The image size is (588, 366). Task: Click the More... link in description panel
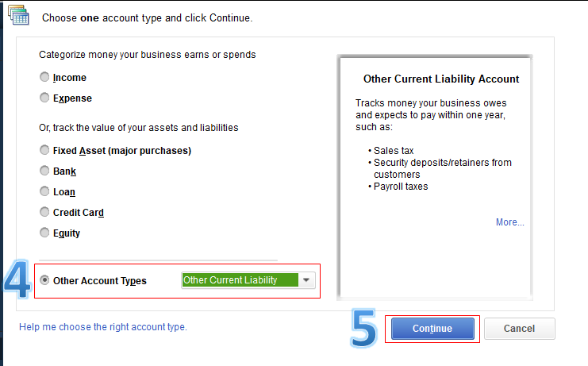(509, 222)
